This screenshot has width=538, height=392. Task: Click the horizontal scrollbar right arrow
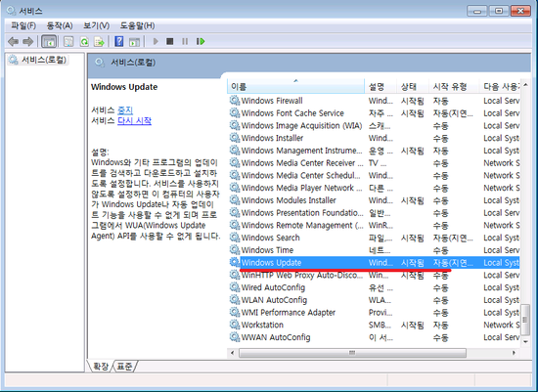coord(514,353)
